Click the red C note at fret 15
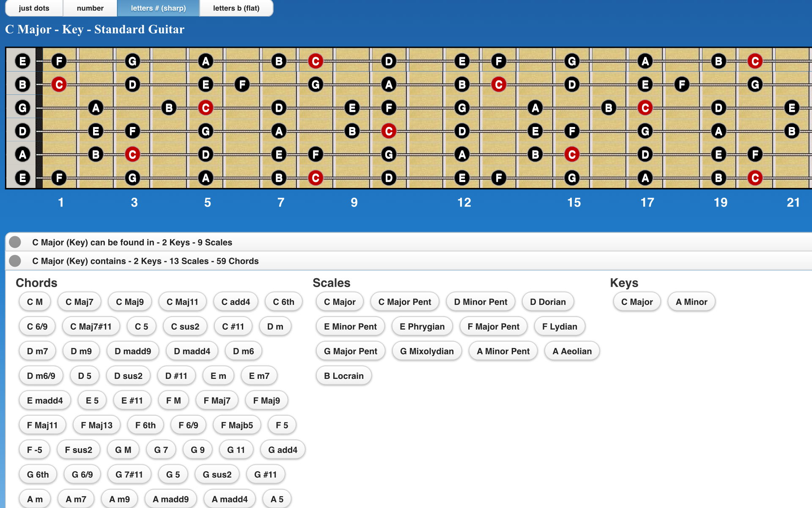The width and height of the screenshot is (812, 508). click(x=572, y=155)
